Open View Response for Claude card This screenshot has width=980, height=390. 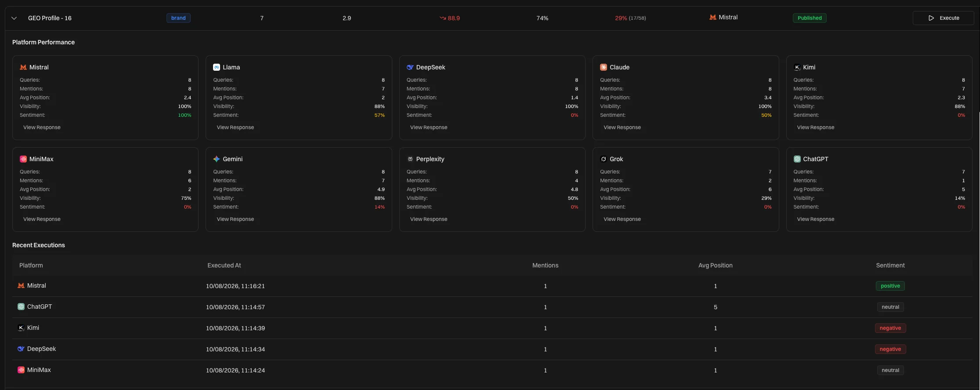point(622,127)
